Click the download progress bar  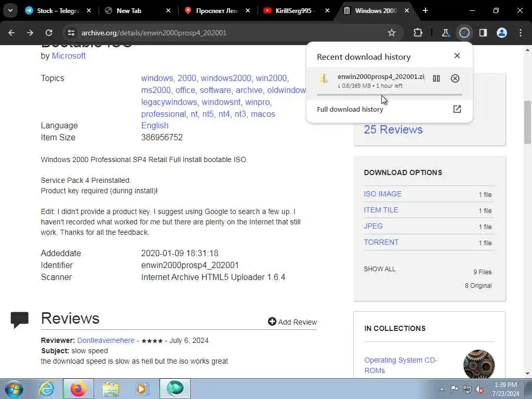pyautogui.click(x=390, y=95)
